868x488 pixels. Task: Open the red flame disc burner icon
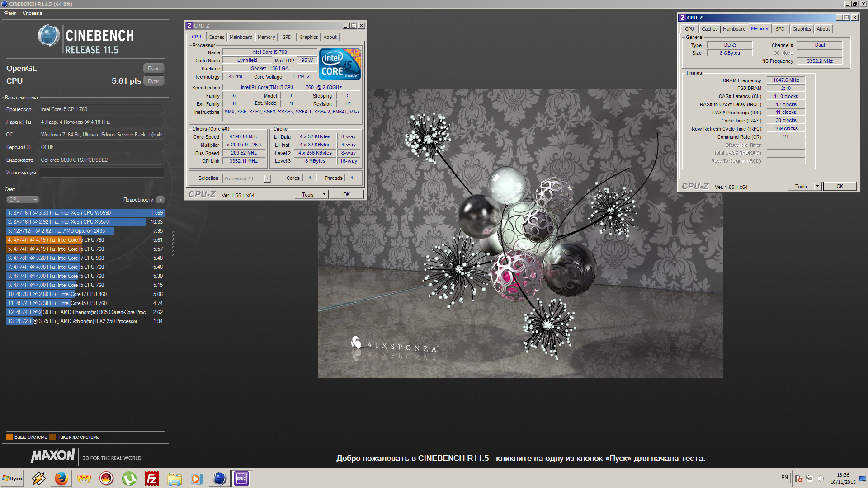(106, 478)
